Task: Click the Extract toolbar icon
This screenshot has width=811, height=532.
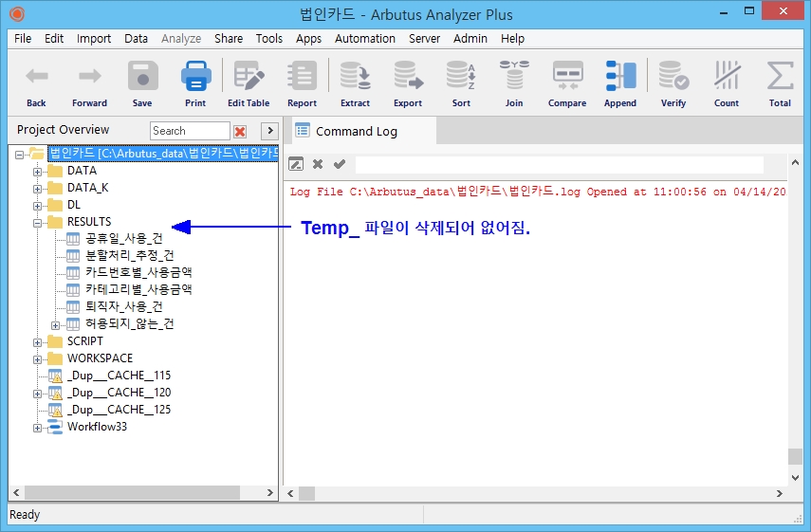Action: point(355,83)
